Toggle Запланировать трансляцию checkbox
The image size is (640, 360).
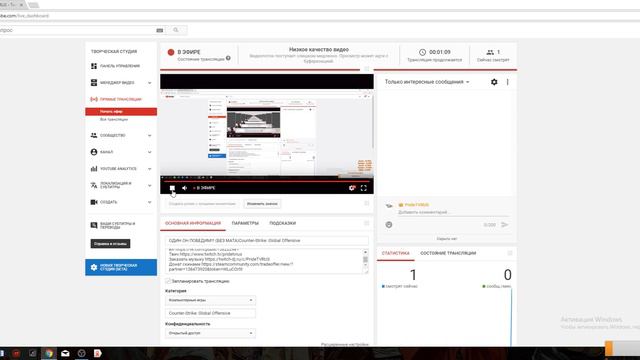[168, 281]
